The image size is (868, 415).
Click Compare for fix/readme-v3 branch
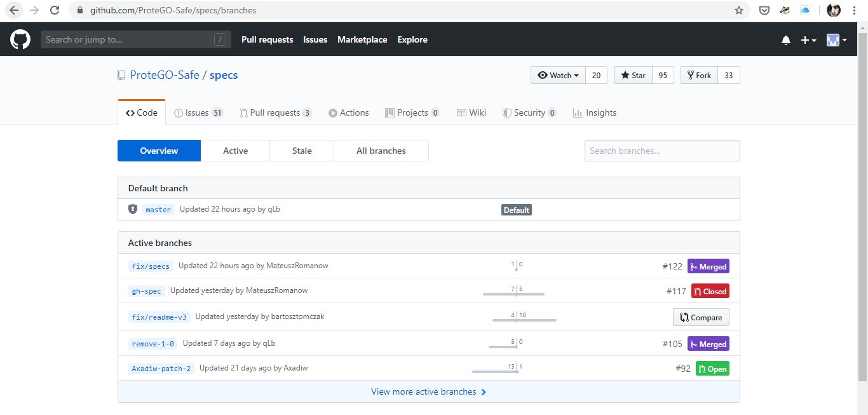click(701, 317)
